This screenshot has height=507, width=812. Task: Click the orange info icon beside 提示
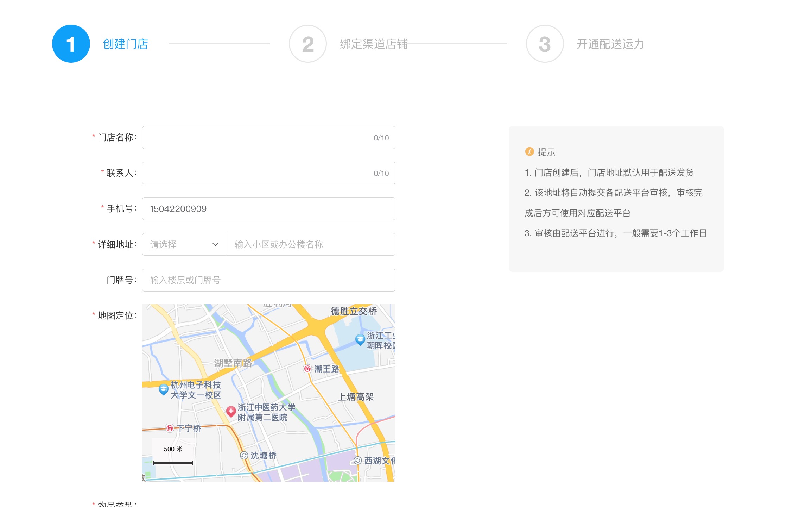click(529, 151)
